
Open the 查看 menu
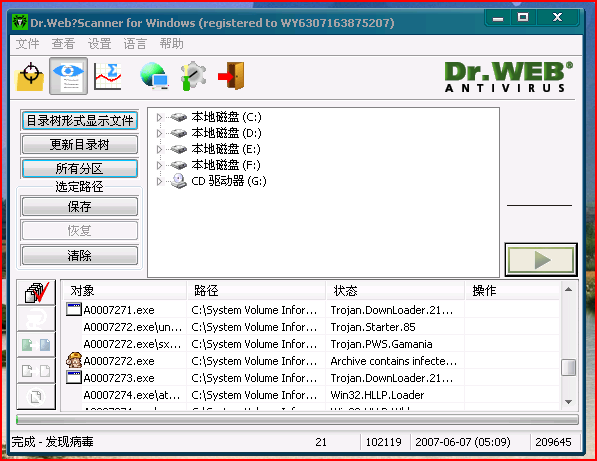[x=63, y=44]
